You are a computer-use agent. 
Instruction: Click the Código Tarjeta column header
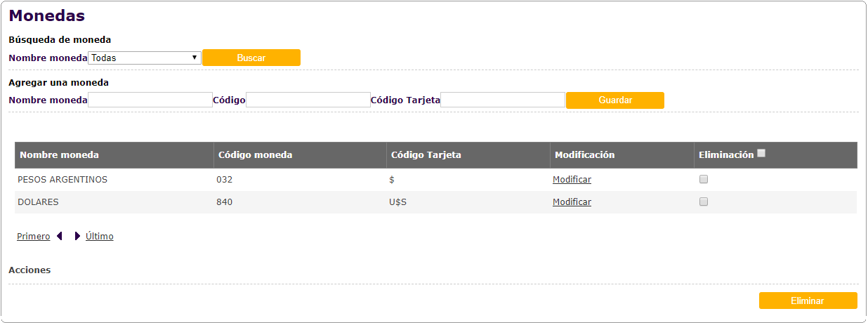(x=426, y=155)
